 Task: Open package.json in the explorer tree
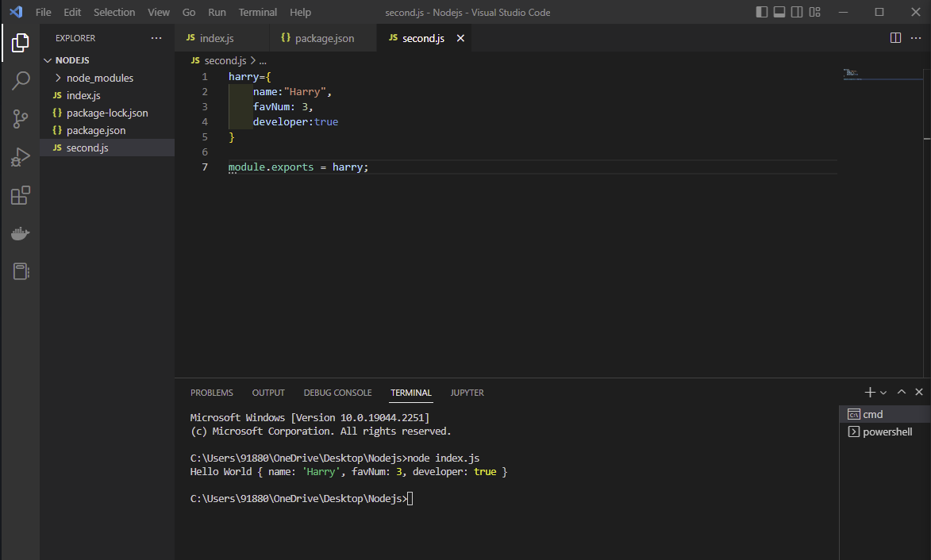click(107, 131)
